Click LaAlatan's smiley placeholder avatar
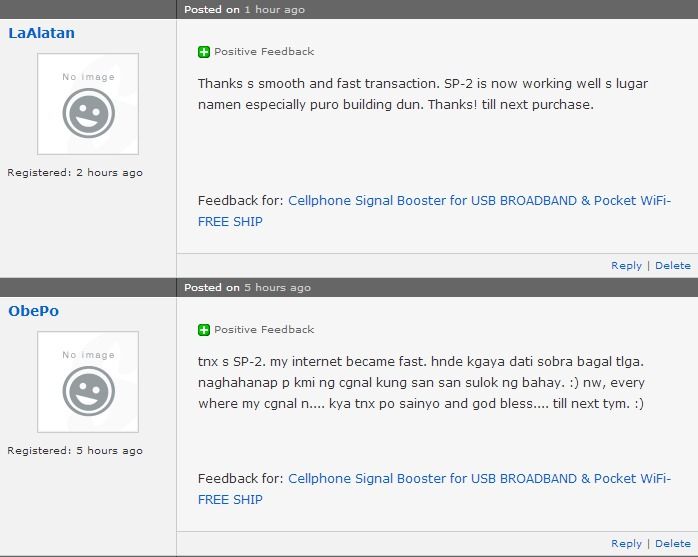Viewport: 698px width, 557px height. point(88,104)
